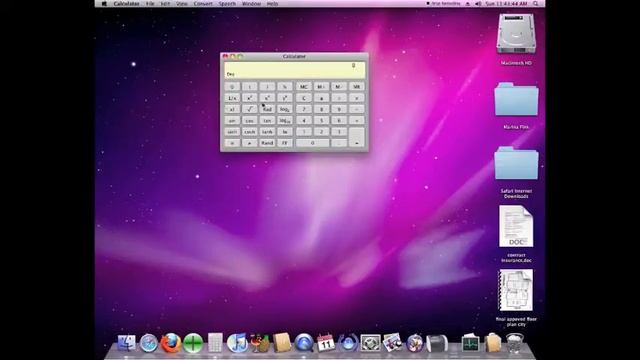Click the 7 key on the calculator

pos(304,109)
